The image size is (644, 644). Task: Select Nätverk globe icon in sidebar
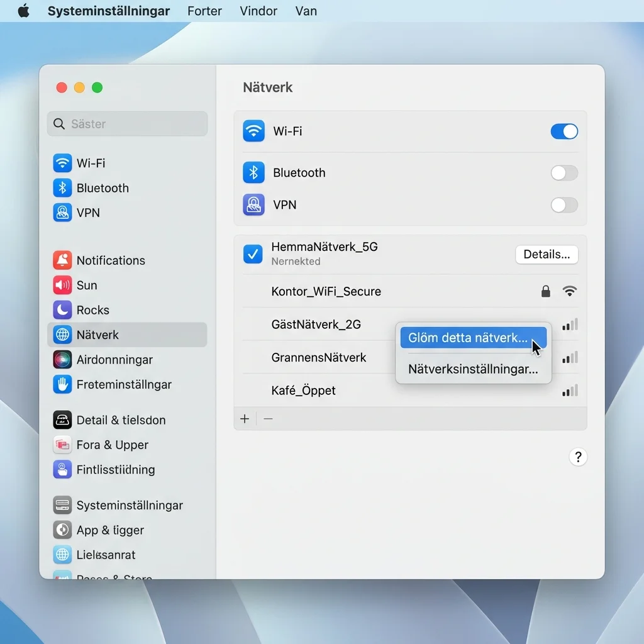tap(62, 335)
